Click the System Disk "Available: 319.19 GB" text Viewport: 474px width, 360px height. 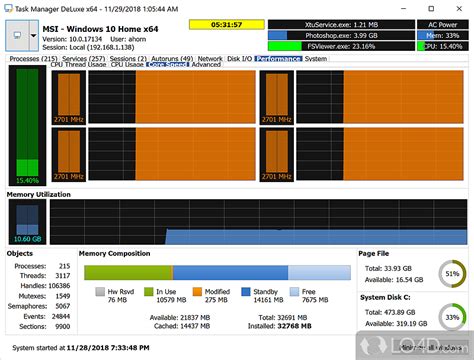coord(396,323)
